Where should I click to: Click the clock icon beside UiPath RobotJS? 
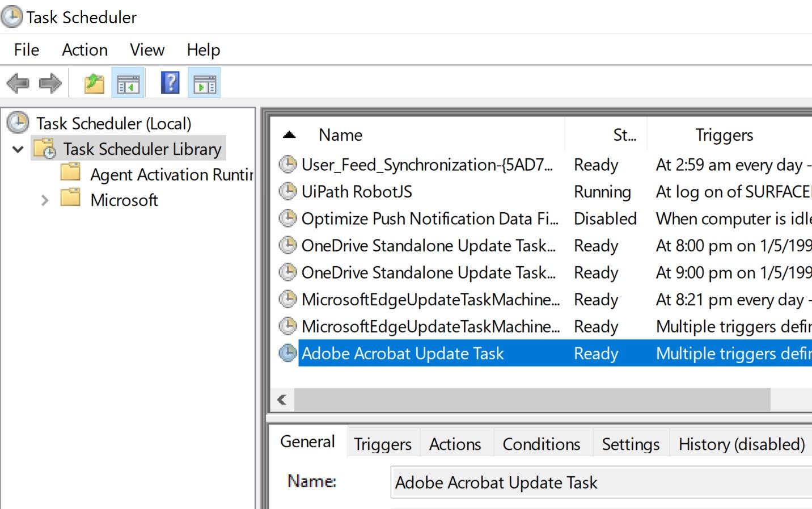tap(287, 192)
